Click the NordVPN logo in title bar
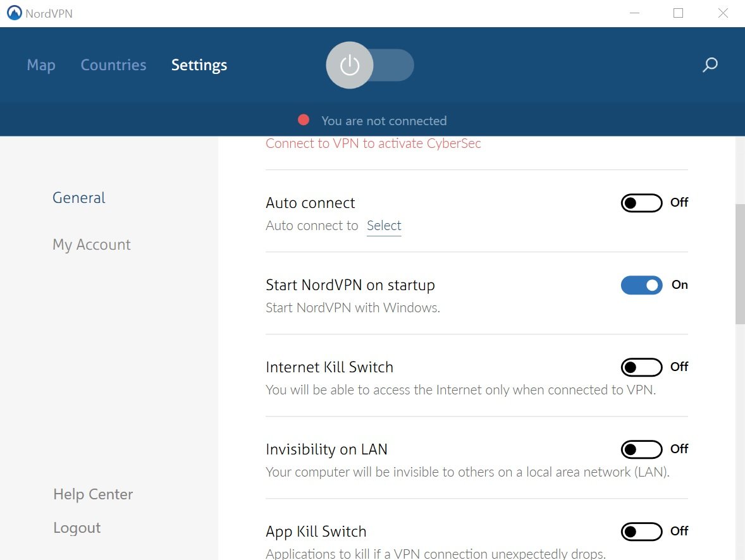This screenshot has height=560, width=745. (x=14, y=13)
